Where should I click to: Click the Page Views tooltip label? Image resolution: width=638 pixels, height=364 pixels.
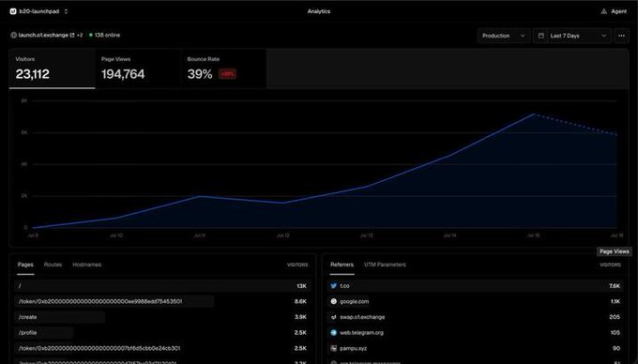614,251
